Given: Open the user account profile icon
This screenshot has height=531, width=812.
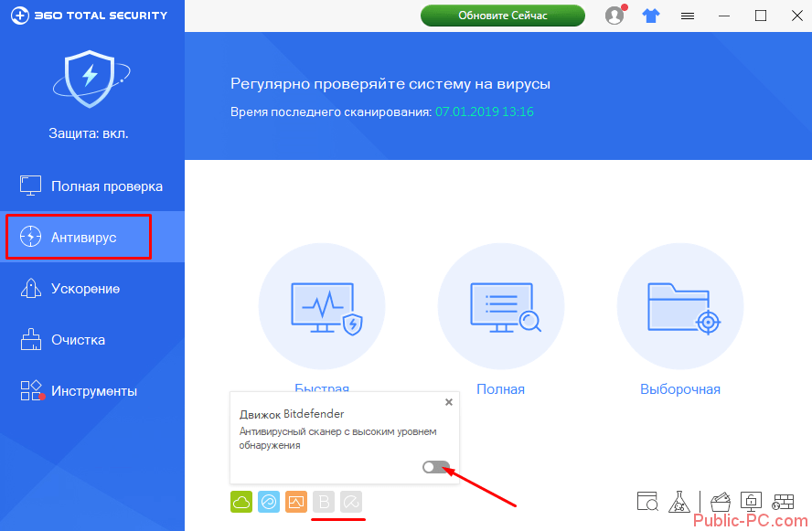Looking at the screenshot, I should click(x=614, y=16).
